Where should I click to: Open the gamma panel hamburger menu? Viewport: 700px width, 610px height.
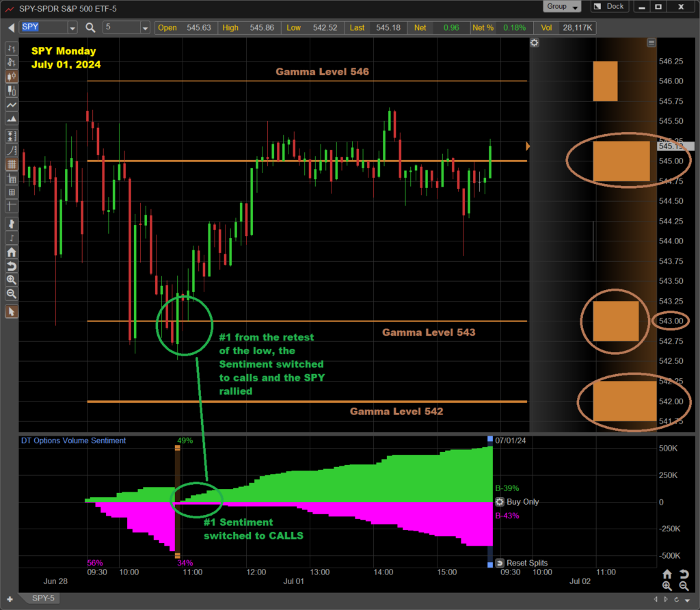pos(651,43)
